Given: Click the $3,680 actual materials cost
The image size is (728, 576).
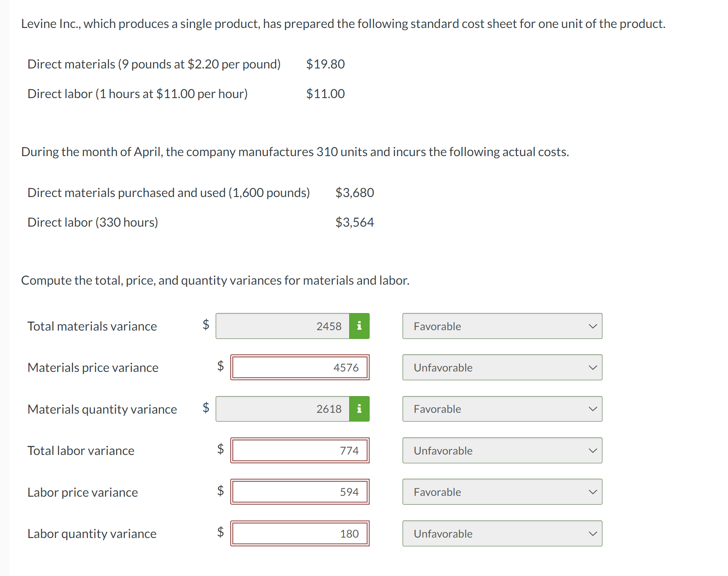Looking at the screenshot, I should pyautogui.click(x=355, y=192).
